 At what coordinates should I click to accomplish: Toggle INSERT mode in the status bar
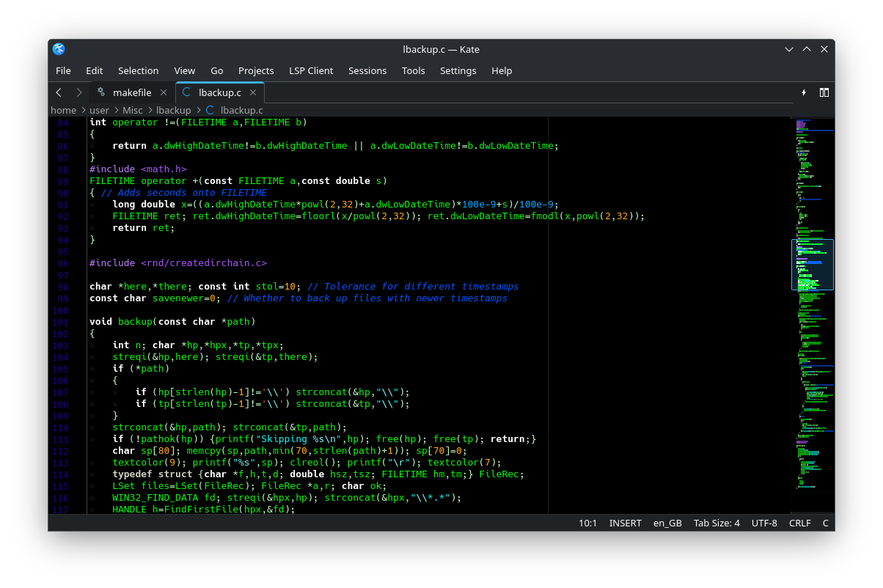(625, 523)
